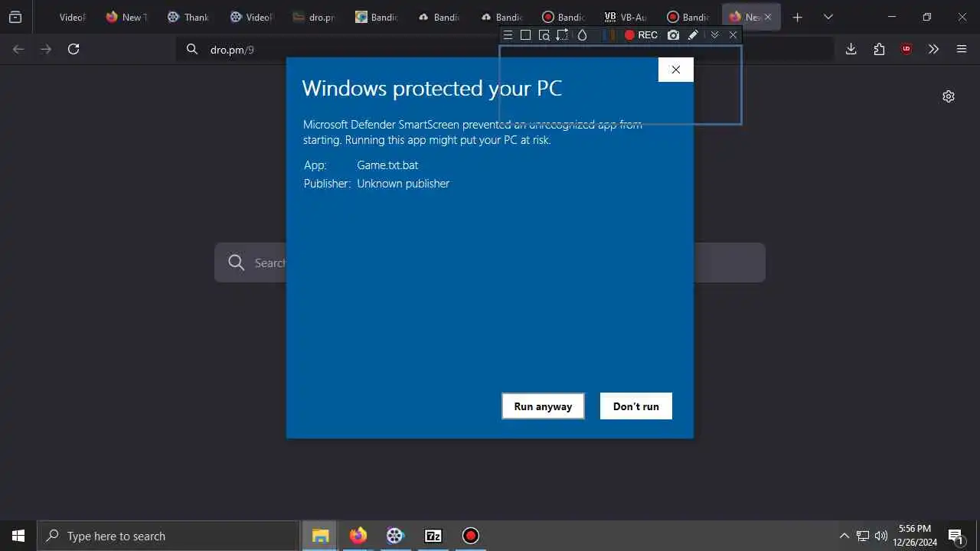The image size is (980, 551).
Task: Click the search icon in the address bar
Action: click(192, 49)
